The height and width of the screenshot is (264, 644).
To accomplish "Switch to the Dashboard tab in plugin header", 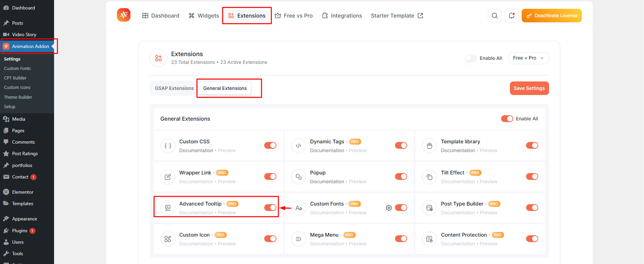I will click(161, 16).
